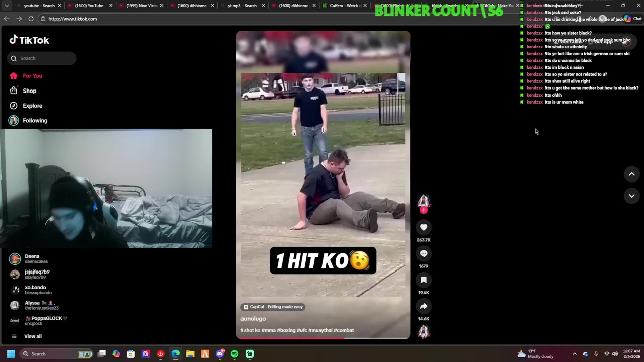644x362 pixels.
Task: Close the youtube - Search tab
Action: point(59,6)
